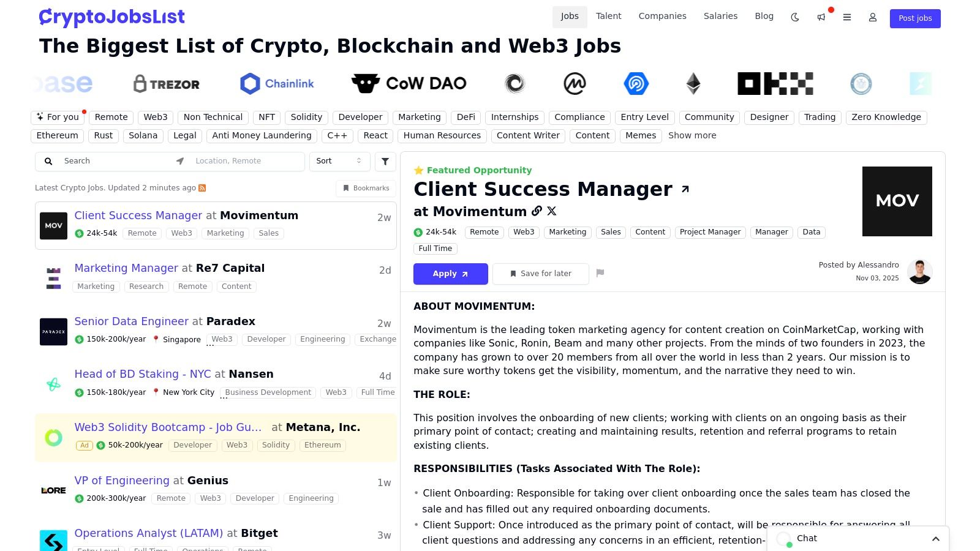Toggle the Solidity filter tag
Image resolution: width=980 pixels, height=551 pixels.
click(x=306, y=117)
